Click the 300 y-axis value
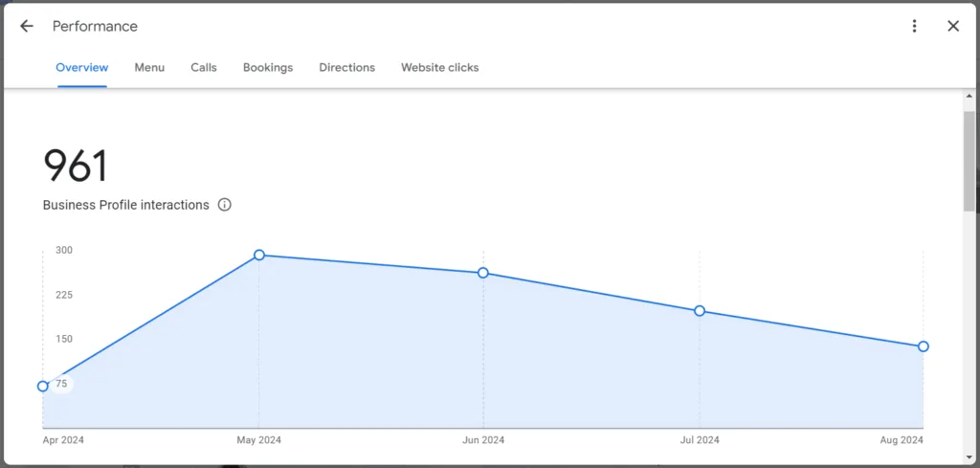 pos(64,250)
